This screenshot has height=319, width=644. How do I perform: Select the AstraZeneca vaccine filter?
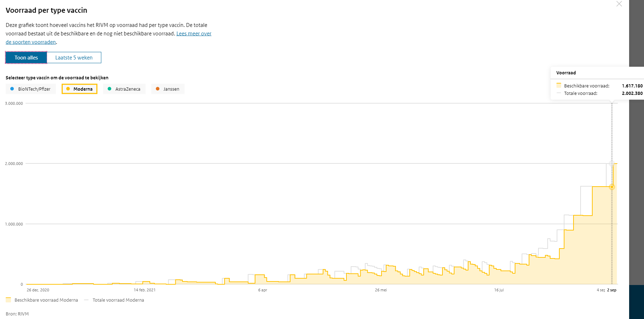coord(124,89)
